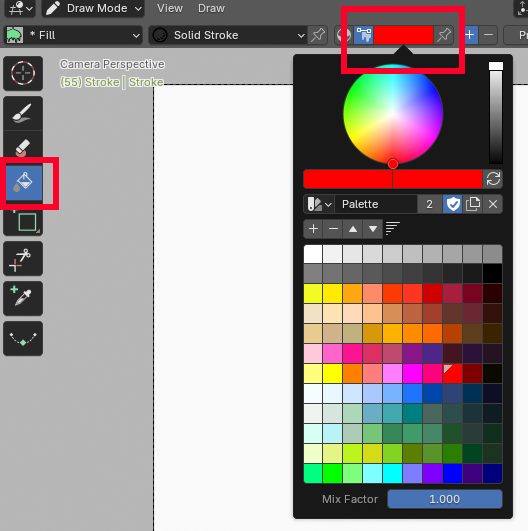The width and height of the screenshot is (528, 531).
Task: Select the active red swatch with triangle
Action: coord(452,374)
